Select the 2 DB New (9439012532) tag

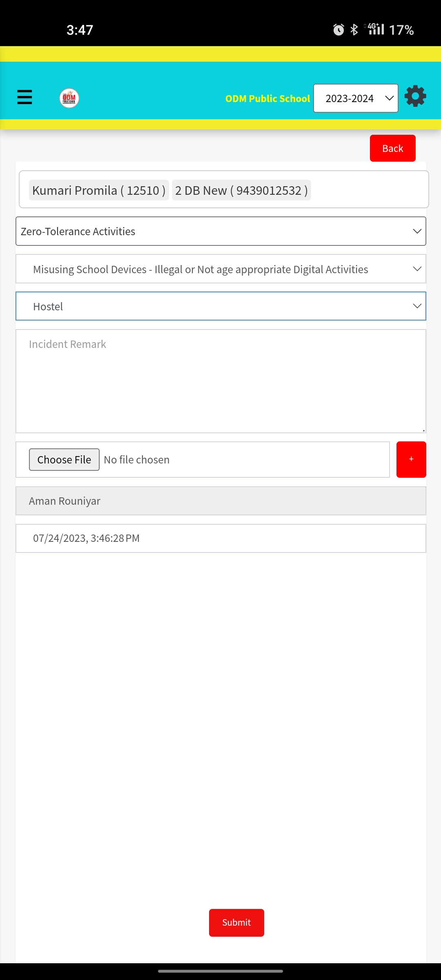(241, 190)
